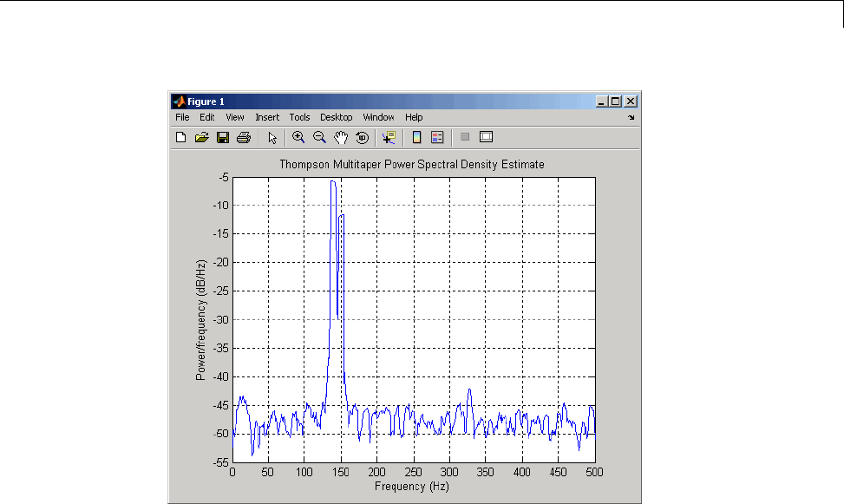Open the Edit menu
This screenshot has width=844, height=504.
click(206, 117)
